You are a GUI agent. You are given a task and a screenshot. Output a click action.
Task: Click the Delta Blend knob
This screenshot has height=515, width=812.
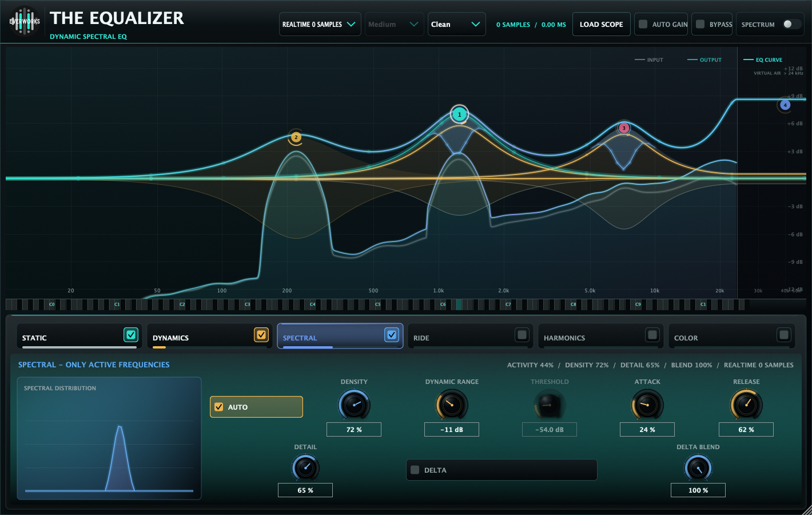698,468
